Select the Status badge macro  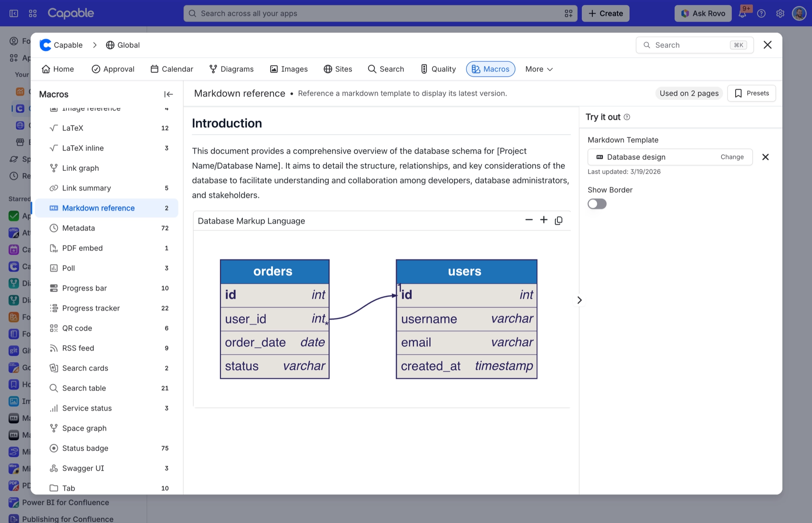coord(106,448)
